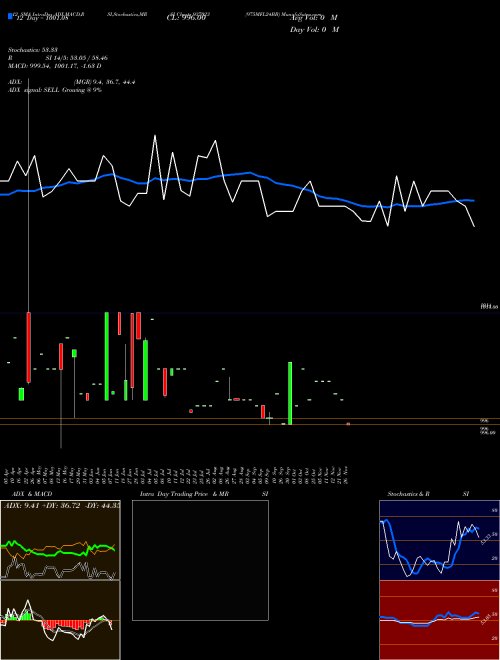Image resolution: width=500 pixels, height=660 pixels.
Task: Open the MACD histogram chart thumbnail
Action: coord(60,620)
